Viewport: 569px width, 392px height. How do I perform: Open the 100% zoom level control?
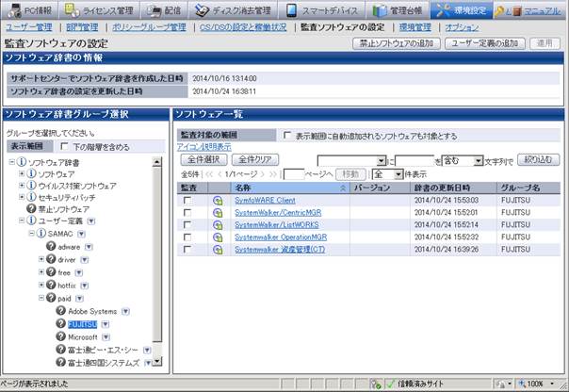pyautogui.click(x=537, y=384)
